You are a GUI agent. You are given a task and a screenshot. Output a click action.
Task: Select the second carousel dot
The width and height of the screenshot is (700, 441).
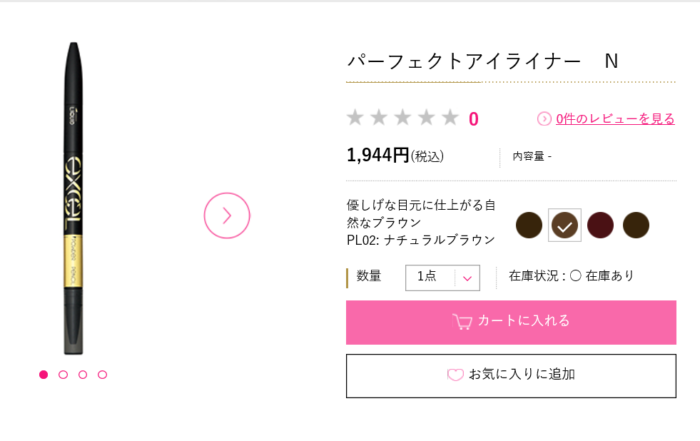click(x=63, y=375)
